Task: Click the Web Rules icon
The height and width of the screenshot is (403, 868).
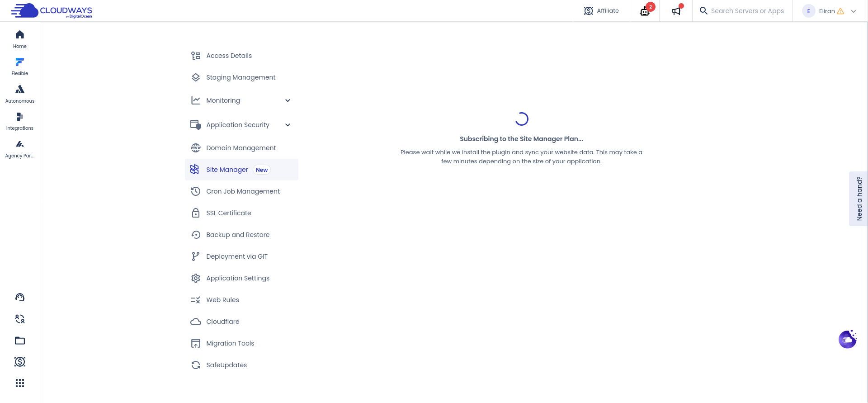Action: click(196, 300)
